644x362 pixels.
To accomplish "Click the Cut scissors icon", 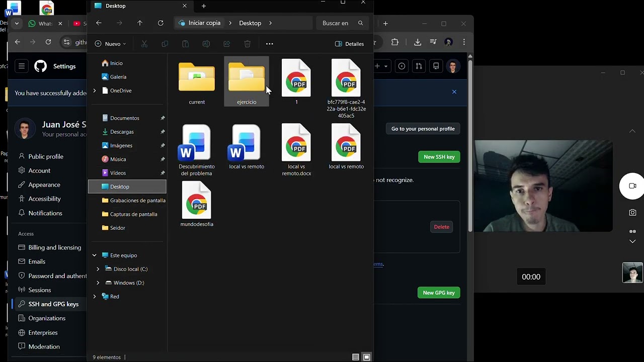I will (144, 44).
